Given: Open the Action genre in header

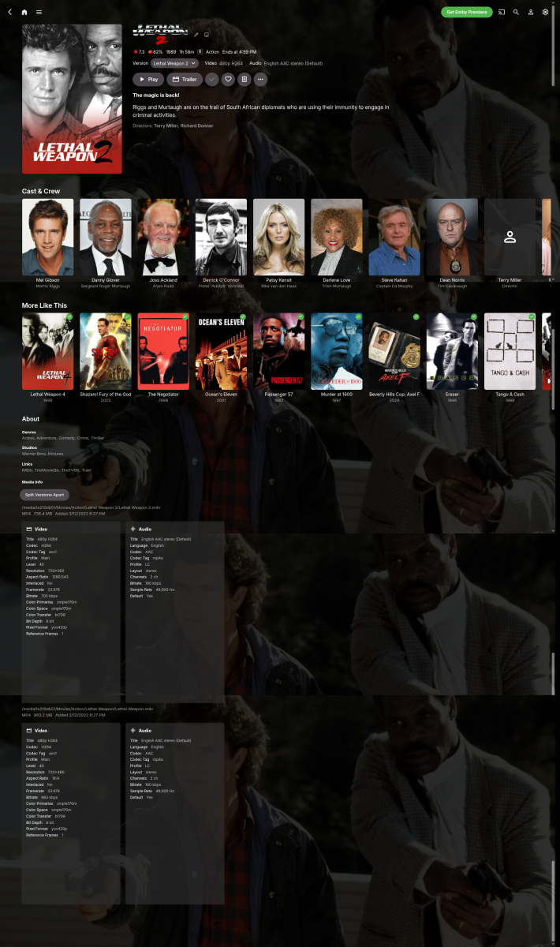Looking at the screenshot, I should 213,51.
